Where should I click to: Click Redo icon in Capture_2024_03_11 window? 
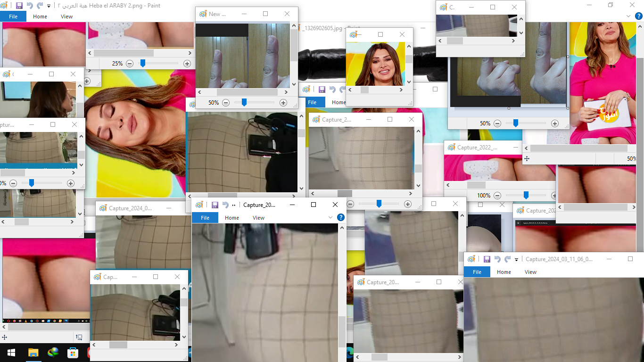tap(507, 259)
